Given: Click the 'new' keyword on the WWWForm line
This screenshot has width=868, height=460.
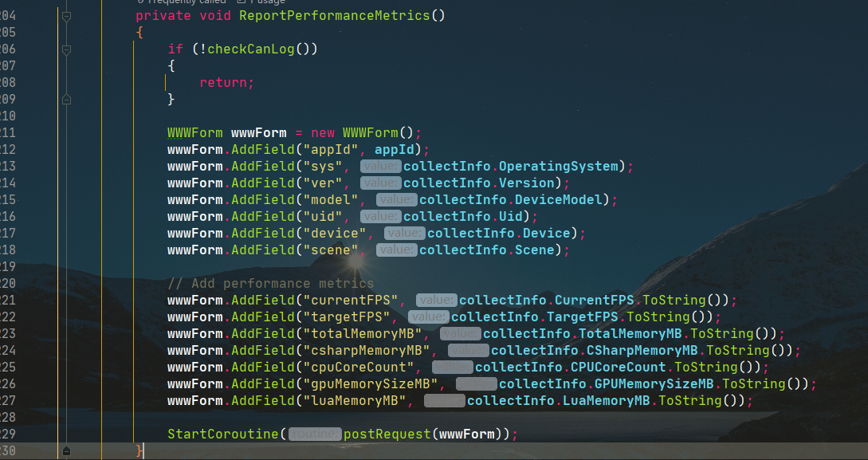Looking at the screenshot, I should click(323, 133).
